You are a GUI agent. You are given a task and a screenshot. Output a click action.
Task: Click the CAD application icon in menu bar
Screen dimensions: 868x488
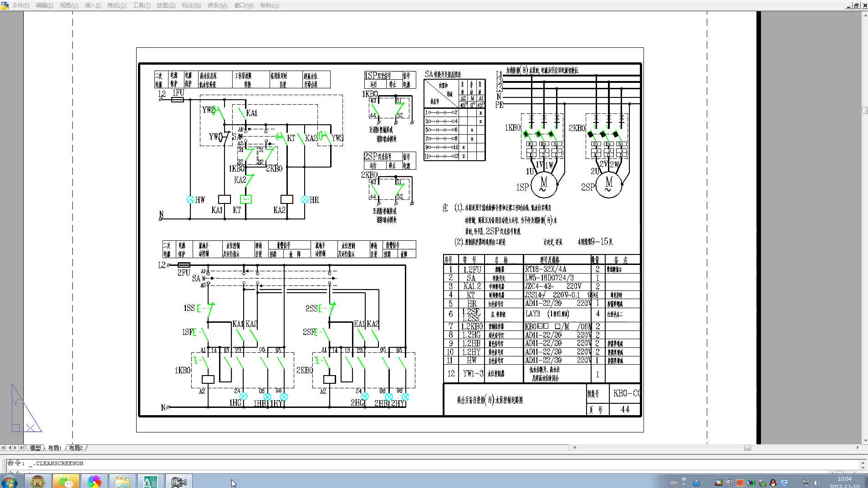coord(5,5)
